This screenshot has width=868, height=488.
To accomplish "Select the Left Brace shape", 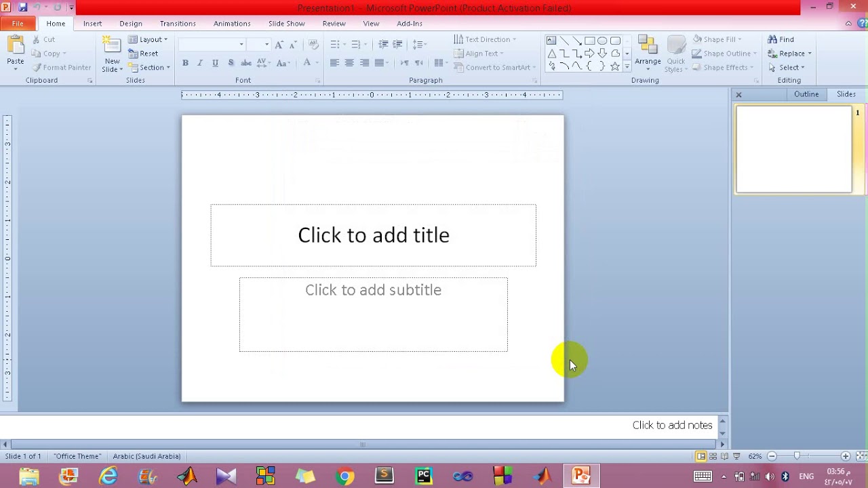I will pyautogui.click(x=589, y=66).
